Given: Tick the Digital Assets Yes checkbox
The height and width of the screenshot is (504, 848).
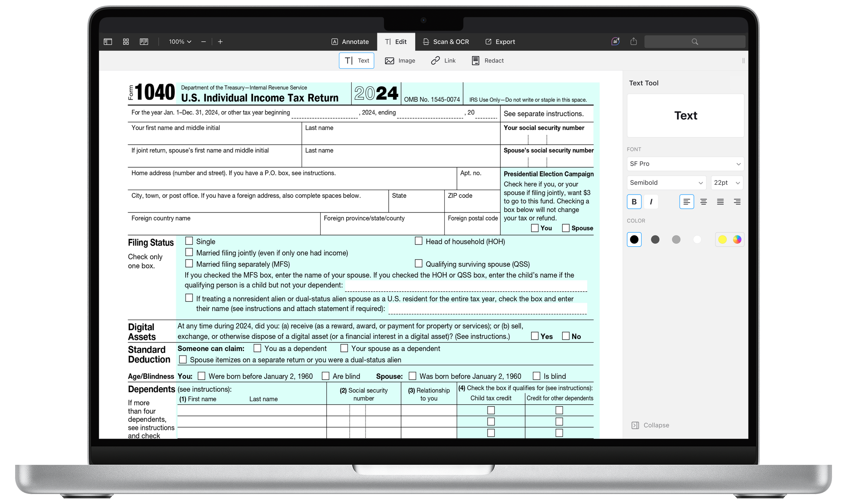Looking at the screenshot, I should 535,336.
